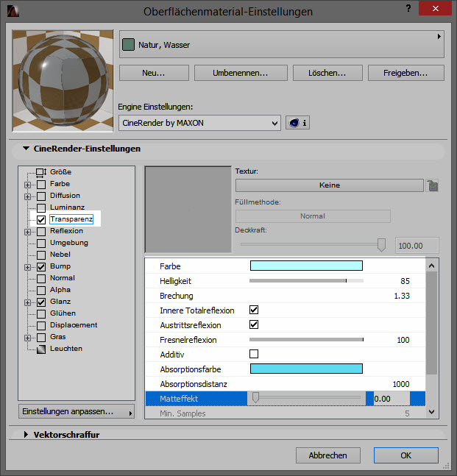Select the Transparenz channel label
The height and width of the screenshot is (476, 457).
coord(71,219)
